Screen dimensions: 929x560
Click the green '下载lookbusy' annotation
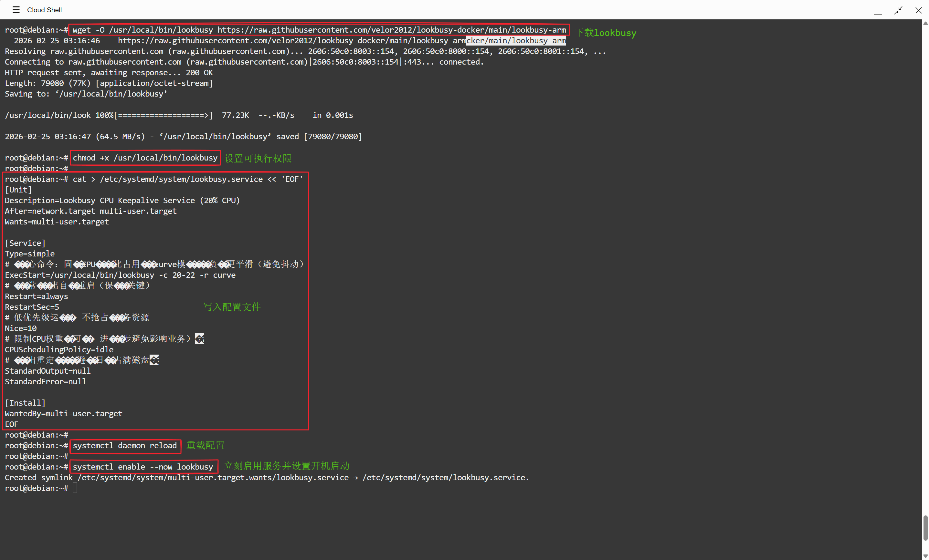605,33
